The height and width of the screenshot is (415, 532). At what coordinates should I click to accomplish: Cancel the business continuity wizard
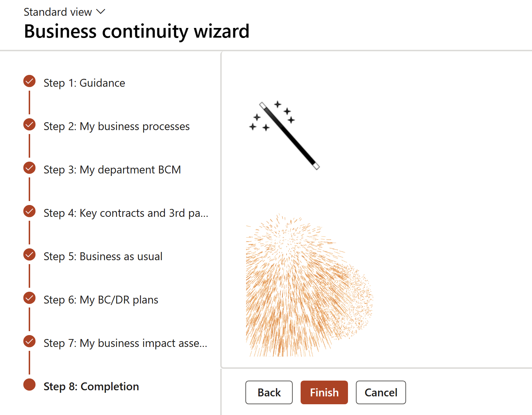point(381,392)
